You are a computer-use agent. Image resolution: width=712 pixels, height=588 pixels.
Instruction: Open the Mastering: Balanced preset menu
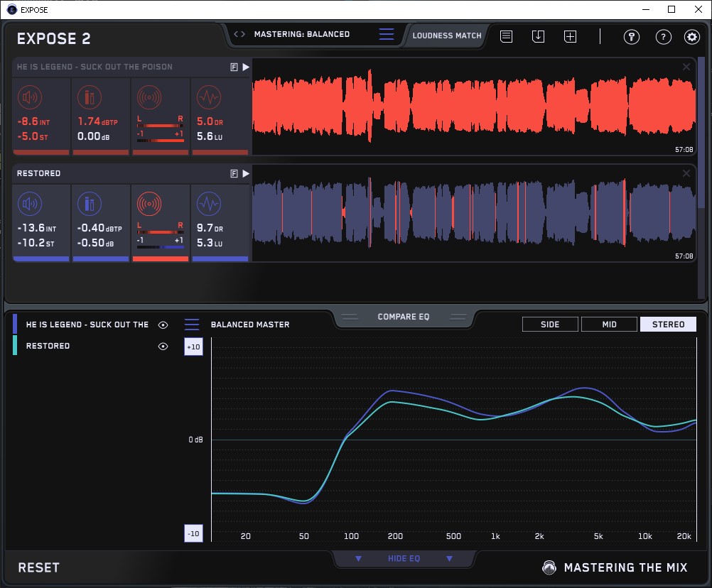(302, 34)
